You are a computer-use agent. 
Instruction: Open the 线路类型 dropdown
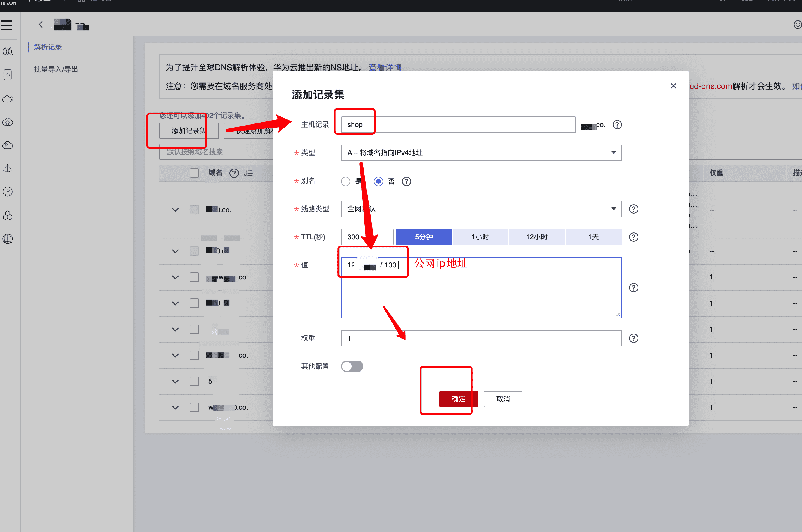coord(481,209)
